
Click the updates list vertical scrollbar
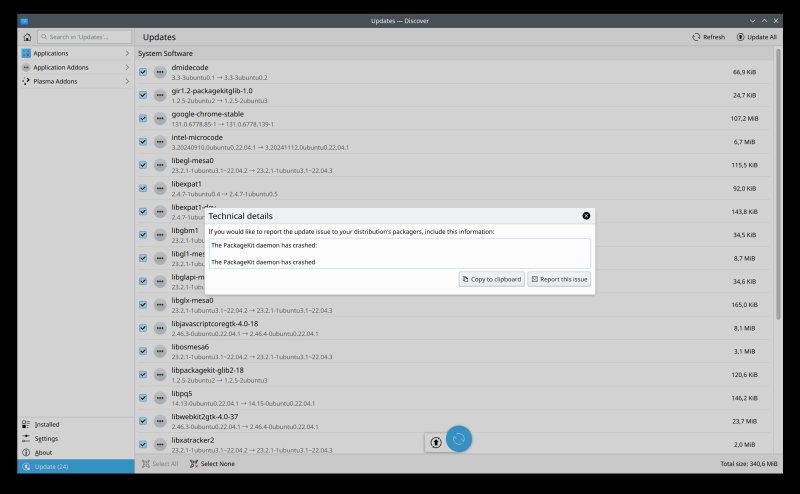(778, 184)
